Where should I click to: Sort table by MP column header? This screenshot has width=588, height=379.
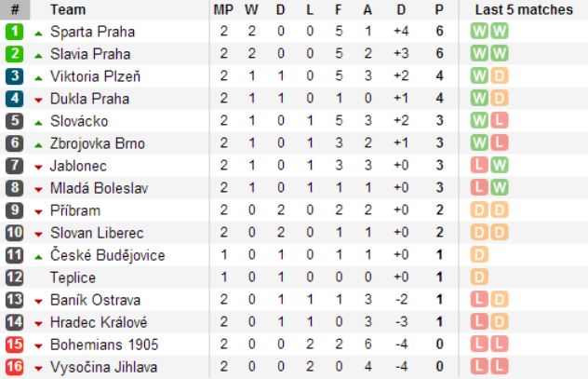[223, 9]
